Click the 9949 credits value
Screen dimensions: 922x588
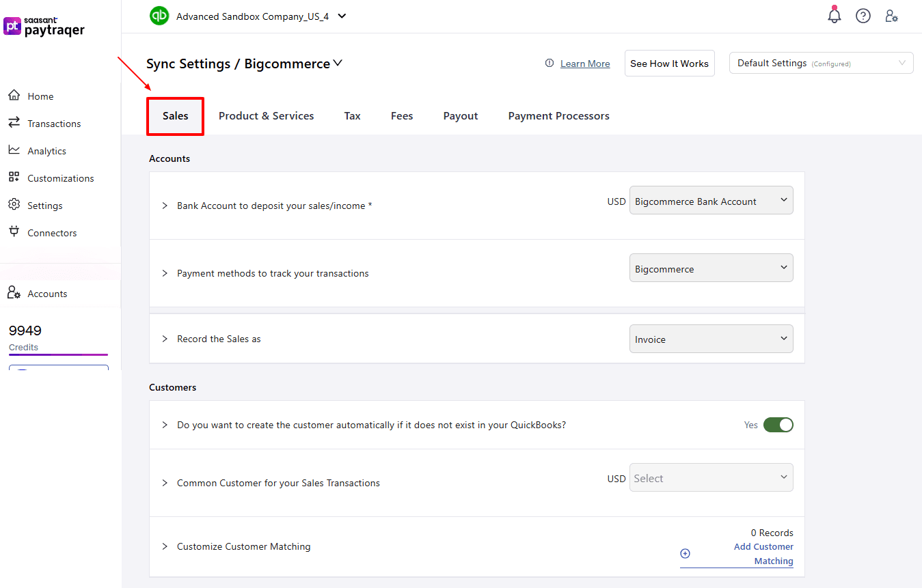click(25, 331)
